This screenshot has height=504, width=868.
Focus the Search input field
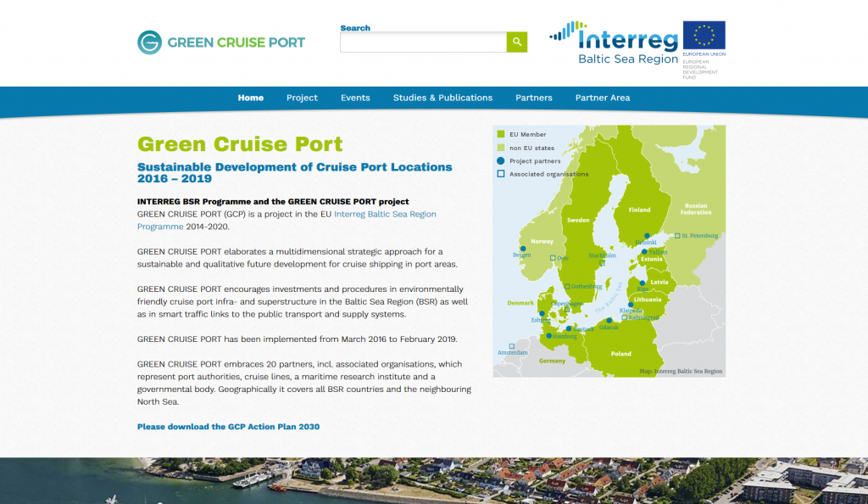(424, 42)
